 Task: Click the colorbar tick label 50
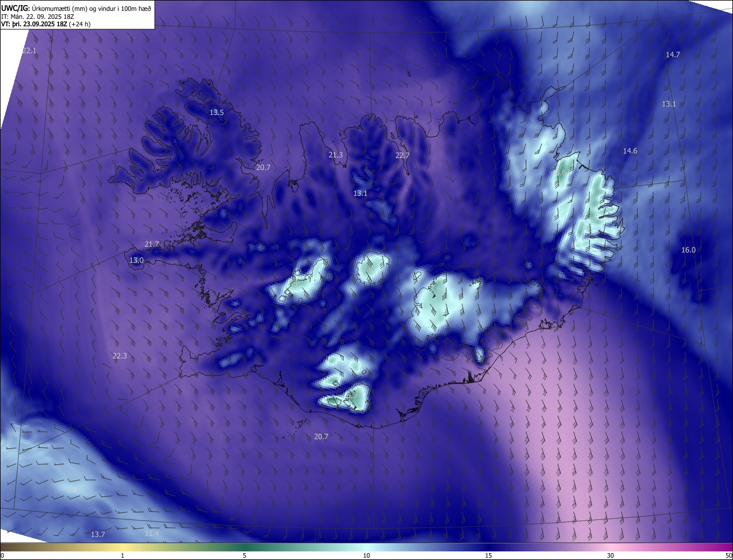[728, 556]
